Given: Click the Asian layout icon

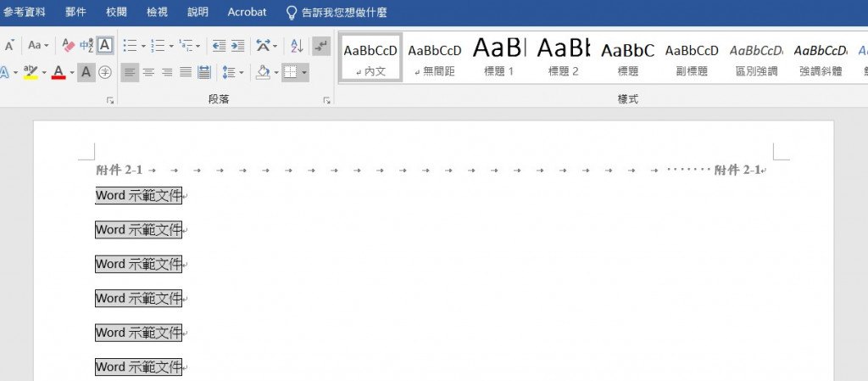Looking at the screenshot, I should click(x=263, y=46).
